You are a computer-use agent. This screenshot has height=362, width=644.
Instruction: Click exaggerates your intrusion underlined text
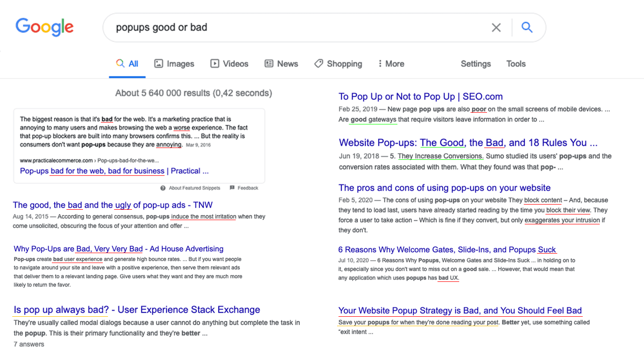tap(562, 220)
